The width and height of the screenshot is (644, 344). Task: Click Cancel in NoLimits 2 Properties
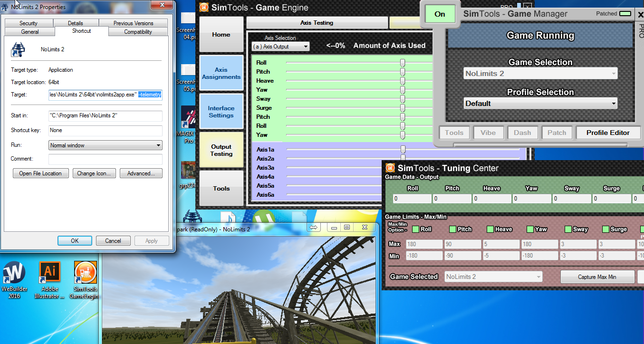(x=113, y=240)
